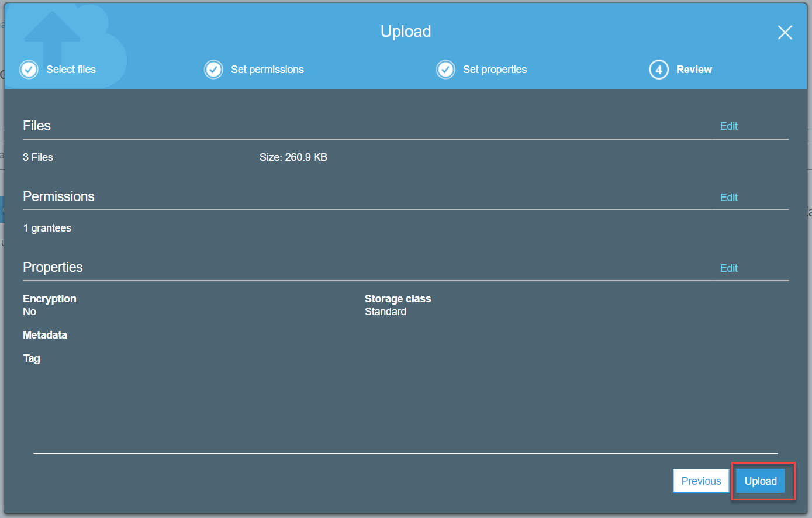Click the Set permissions step checkmark icon

click(213, 70)
